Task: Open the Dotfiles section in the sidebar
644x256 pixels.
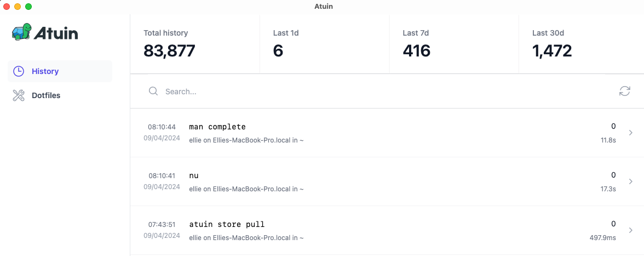Action: coord(60,95)
